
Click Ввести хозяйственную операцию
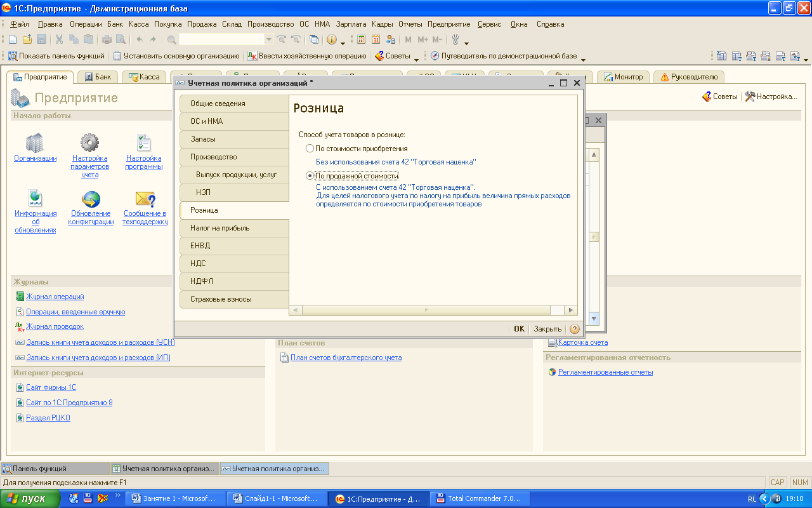tap(307, 56)
